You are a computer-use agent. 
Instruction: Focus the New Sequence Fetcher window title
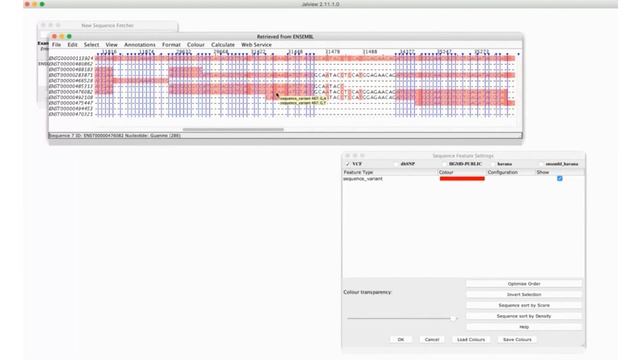pos(107,25)
